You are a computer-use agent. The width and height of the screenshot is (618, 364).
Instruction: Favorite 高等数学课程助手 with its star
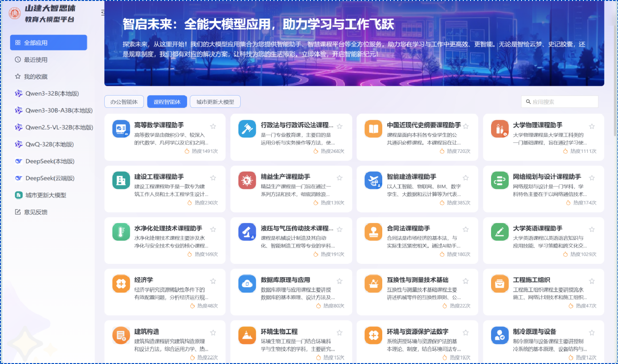[213, 126]
